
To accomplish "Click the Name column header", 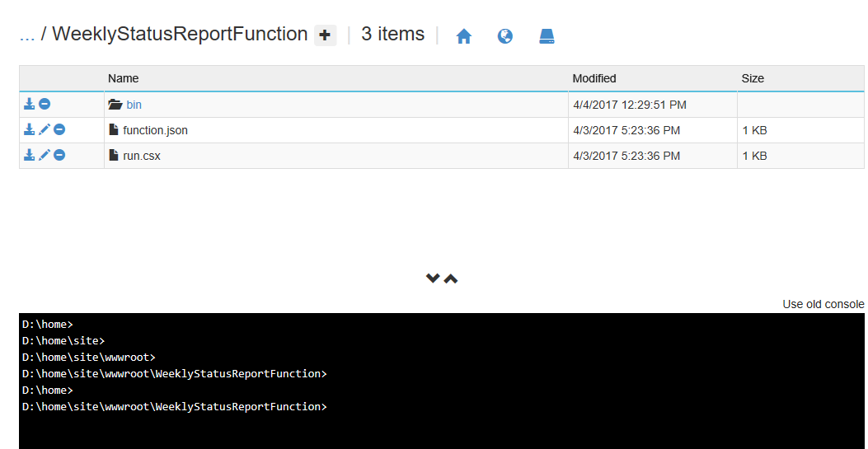I will (x=123, y=78).
